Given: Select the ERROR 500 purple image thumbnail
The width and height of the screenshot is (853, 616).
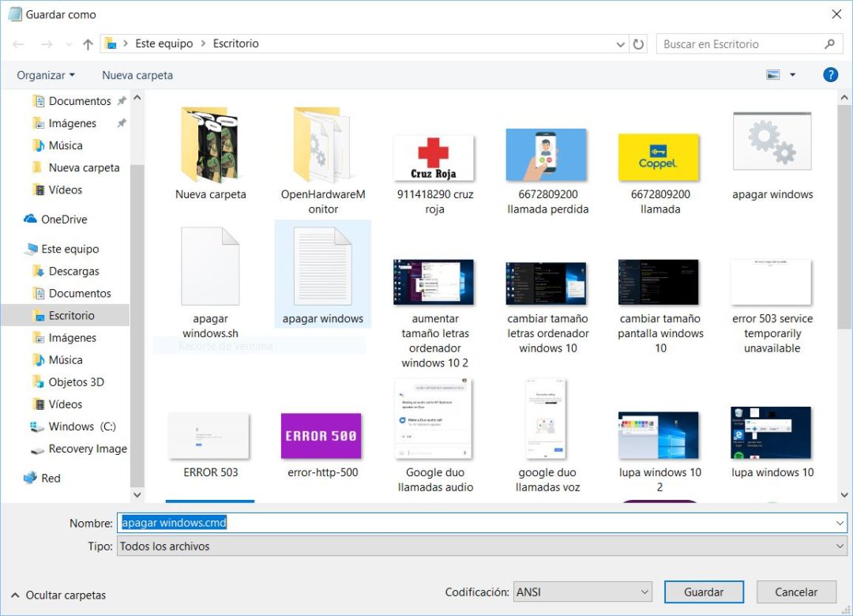Looking at the screenshot, I should tap(321, 436).
